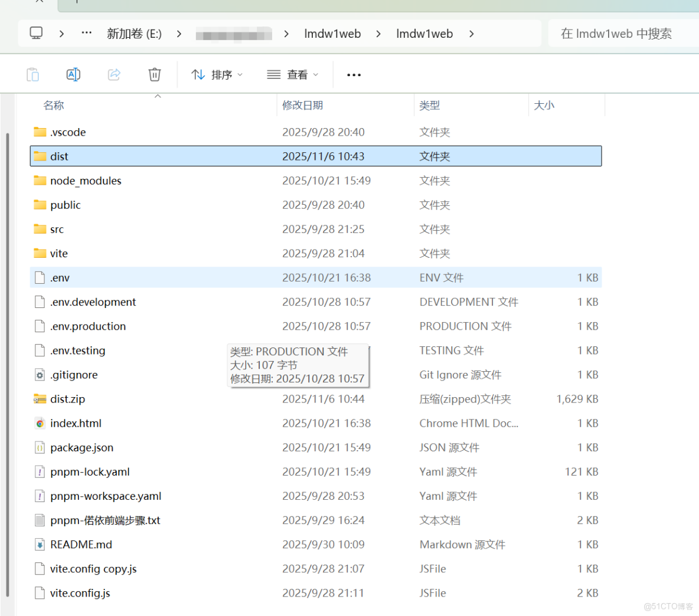Sort files by the 大小 column
Image resolution: width=699 pixels, height=616 pixels.
544,105
